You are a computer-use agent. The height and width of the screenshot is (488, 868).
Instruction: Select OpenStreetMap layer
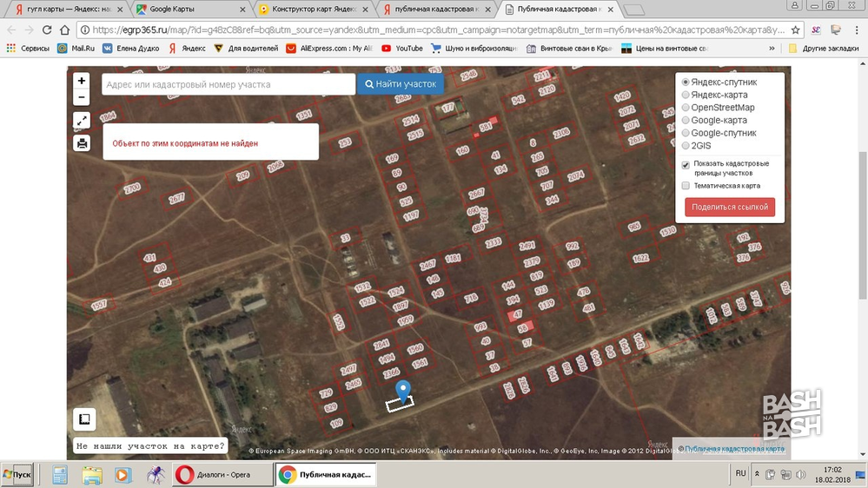(x=686, y=108)
